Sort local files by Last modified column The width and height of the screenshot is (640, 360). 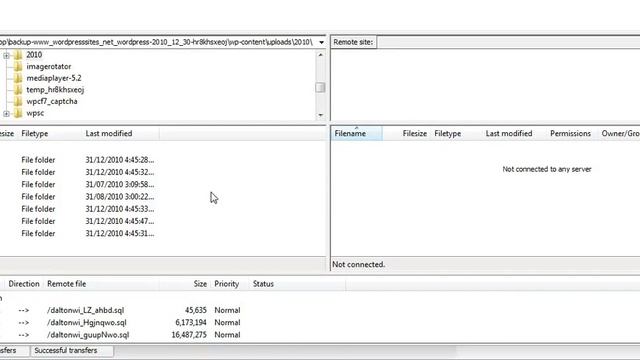[x=121, y=133]
